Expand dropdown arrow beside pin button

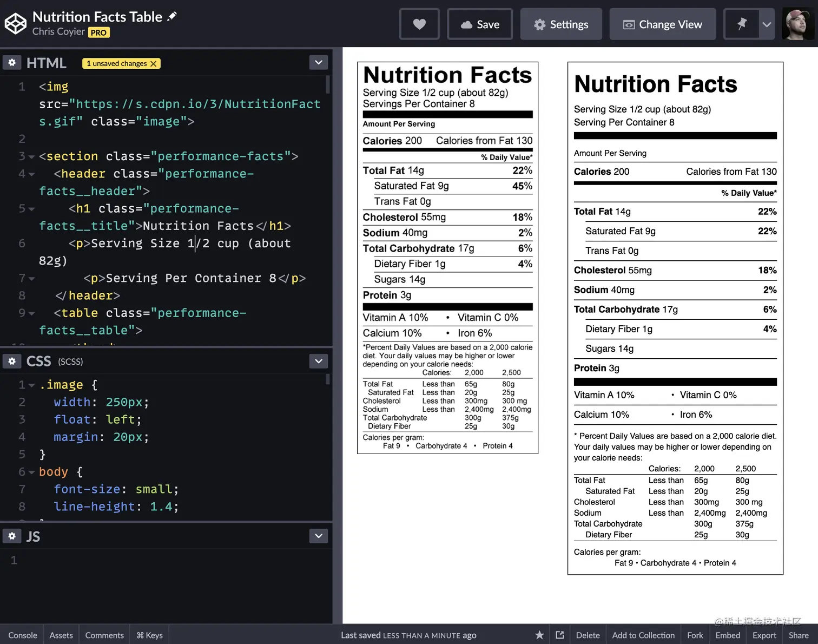tap(767, 24)
